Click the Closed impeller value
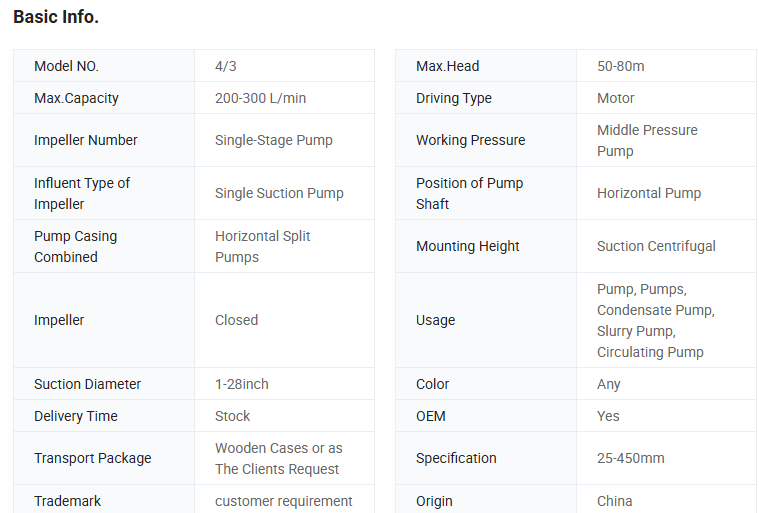 236,320
